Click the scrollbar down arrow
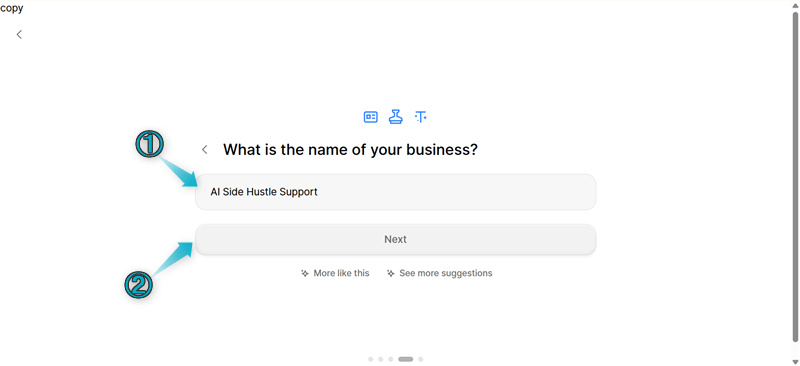 [795, 361]
